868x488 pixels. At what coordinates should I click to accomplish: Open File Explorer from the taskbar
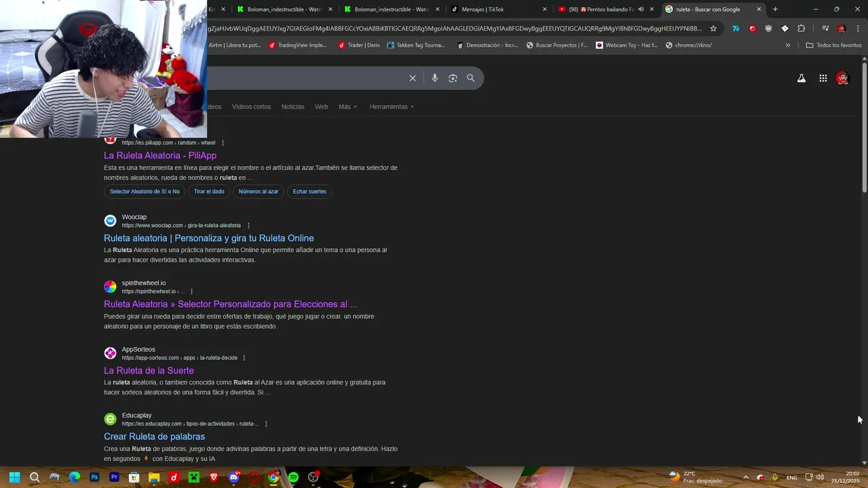154,477
